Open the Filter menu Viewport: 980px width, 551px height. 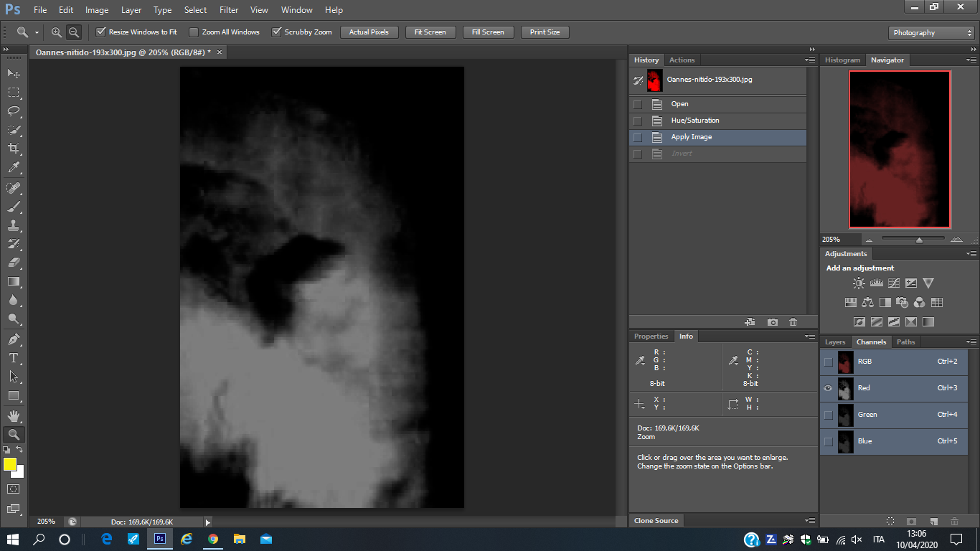[229, 10]
